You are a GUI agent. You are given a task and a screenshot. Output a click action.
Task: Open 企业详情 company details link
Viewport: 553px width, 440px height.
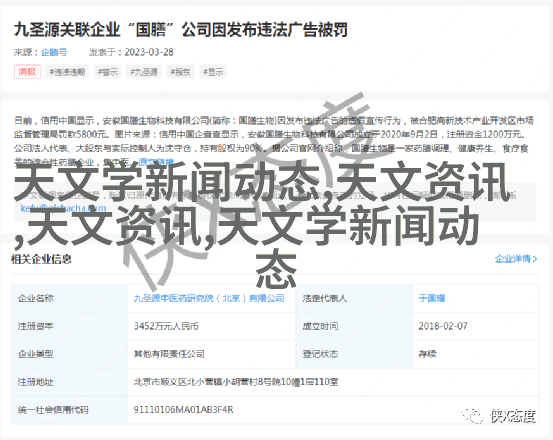pyautogui.click(x=516, y=259)
